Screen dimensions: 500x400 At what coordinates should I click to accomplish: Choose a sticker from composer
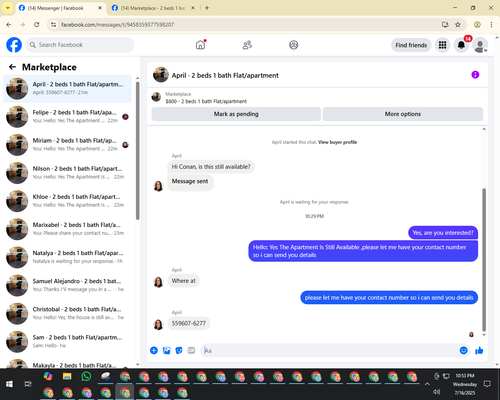[179, 350]
